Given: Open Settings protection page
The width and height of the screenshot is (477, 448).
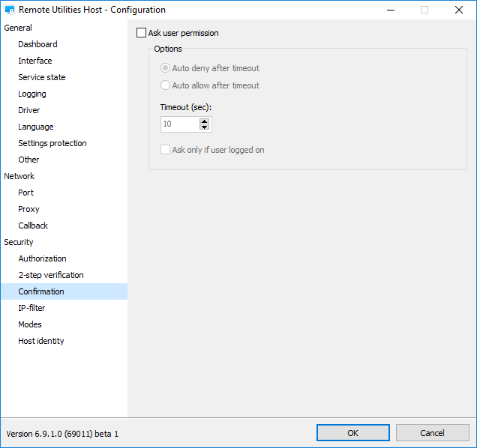Looking at the screenshot, I should (x=52, y=143).
